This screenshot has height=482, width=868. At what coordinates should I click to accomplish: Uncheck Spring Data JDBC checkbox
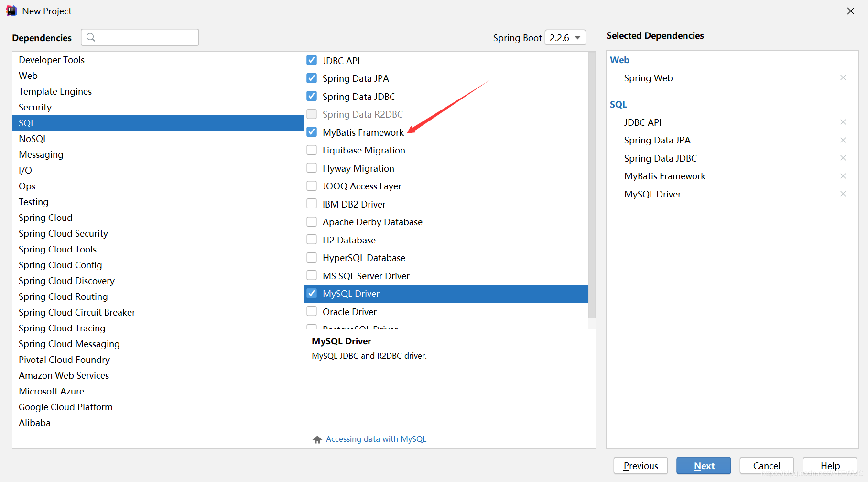312,96
